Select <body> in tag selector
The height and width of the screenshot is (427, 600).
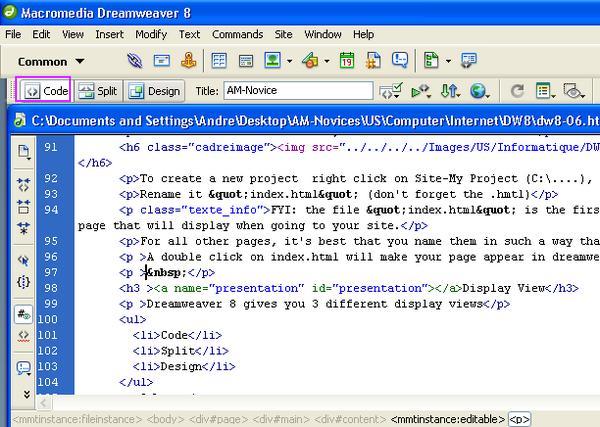[165, 419]
